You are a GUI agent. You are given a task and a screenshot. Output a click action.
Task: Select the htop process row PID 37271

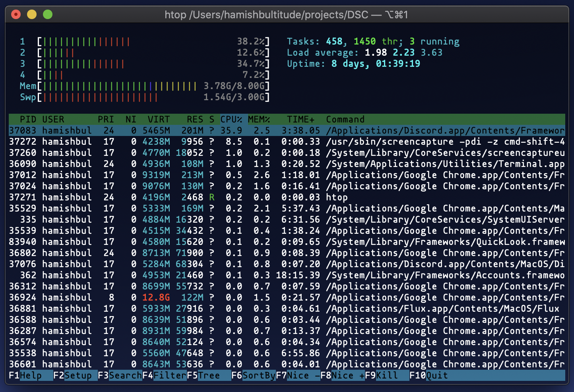point(287,197)
